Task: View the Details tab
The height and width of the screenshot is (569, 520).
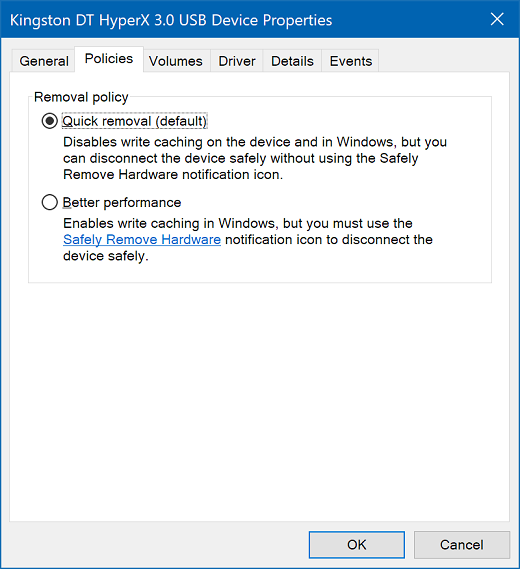Action: coord(292,61)
